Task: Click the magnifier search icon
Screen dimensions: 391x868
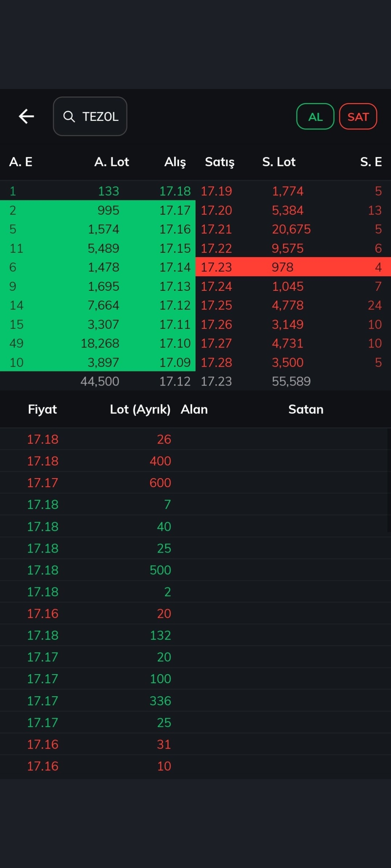Action: point(69,116)
